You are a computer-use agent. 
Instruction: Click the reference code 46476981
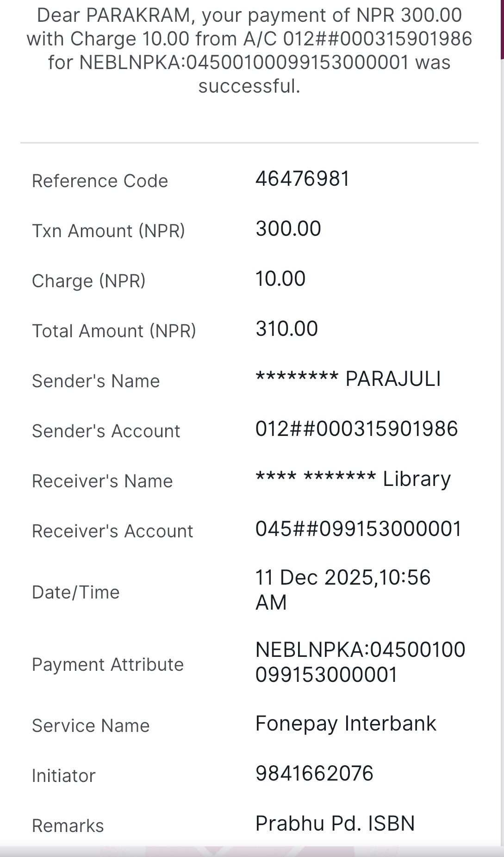302,179
